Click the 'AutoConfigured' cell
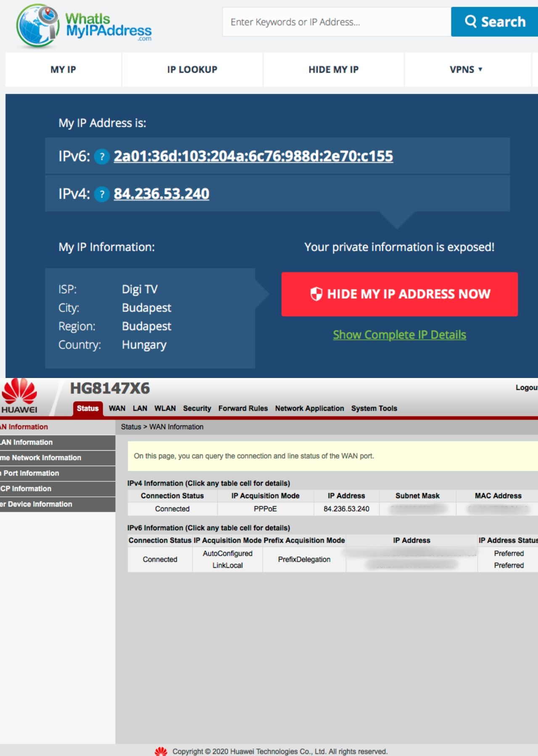This screenshot has height=756, width=538. 227,554
